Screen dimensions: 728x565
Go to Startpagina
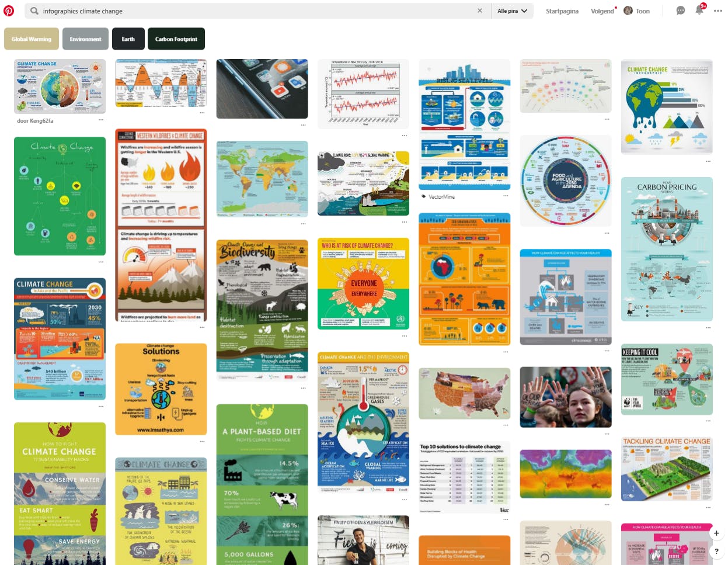pyautogui.click(x=562, y=11)
